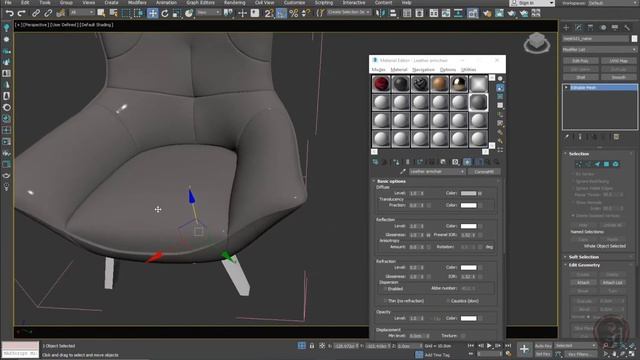This screenshot has width=640, height=360.
Task: Click the Select and Place tool
Action: (x=189, y=13)
